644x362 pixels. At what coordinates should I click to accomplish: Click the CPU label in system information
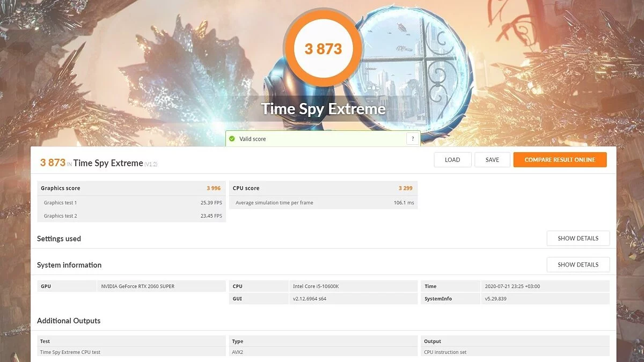coord(259,286)
